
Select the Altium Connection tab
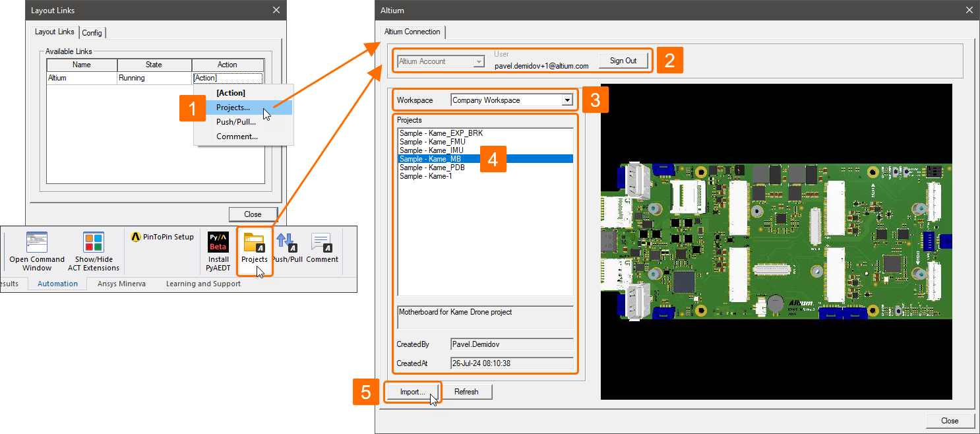[x=412, y=32]
